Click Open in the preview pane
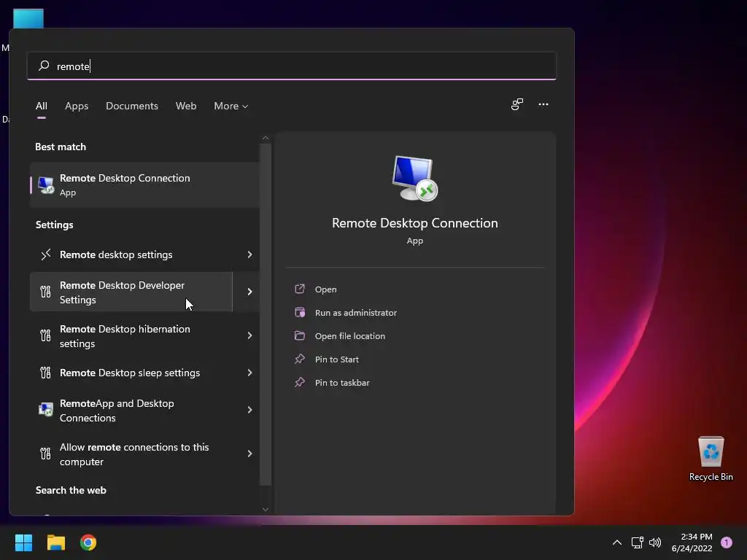 [326, 289]
